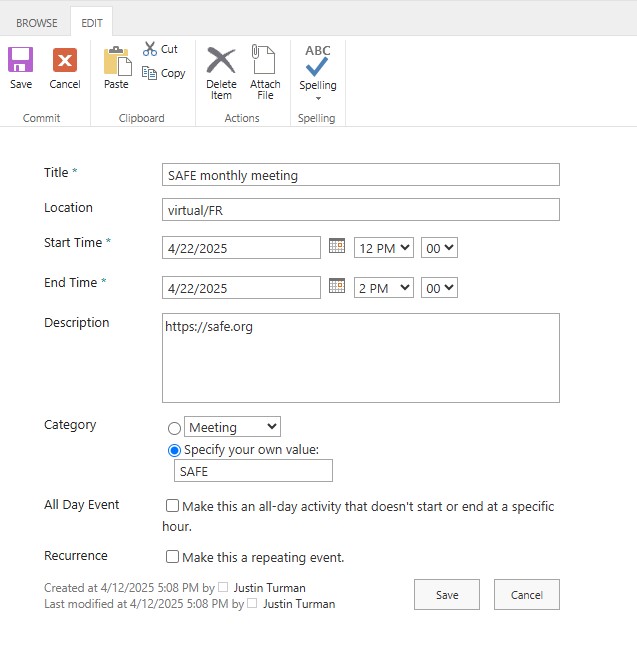Viewport: 637px width, 645px height.
Task: Click the Copy icon in Clipboard group
Action: click(150, 73)
